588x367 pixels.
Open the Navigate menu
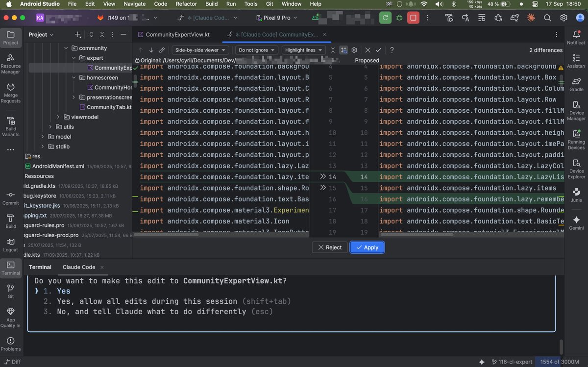(x=134, y=4)
